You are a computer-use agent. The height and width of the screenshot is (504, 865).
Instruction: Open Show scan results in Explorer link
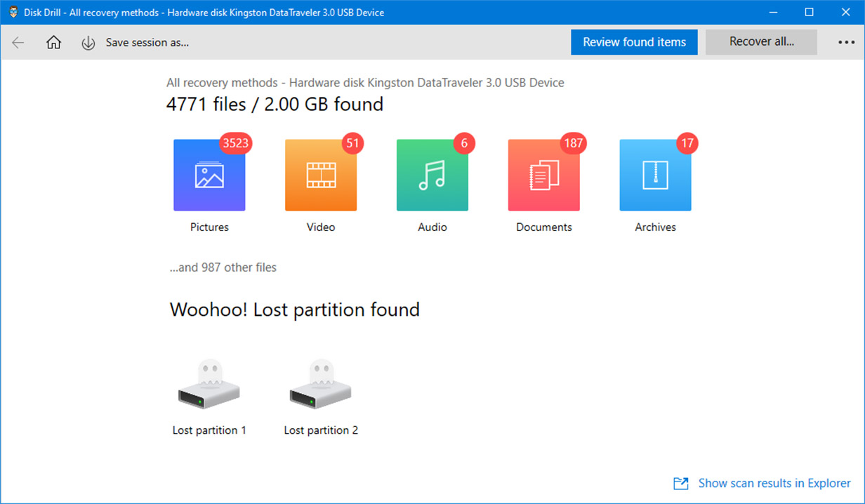point(774,484)
